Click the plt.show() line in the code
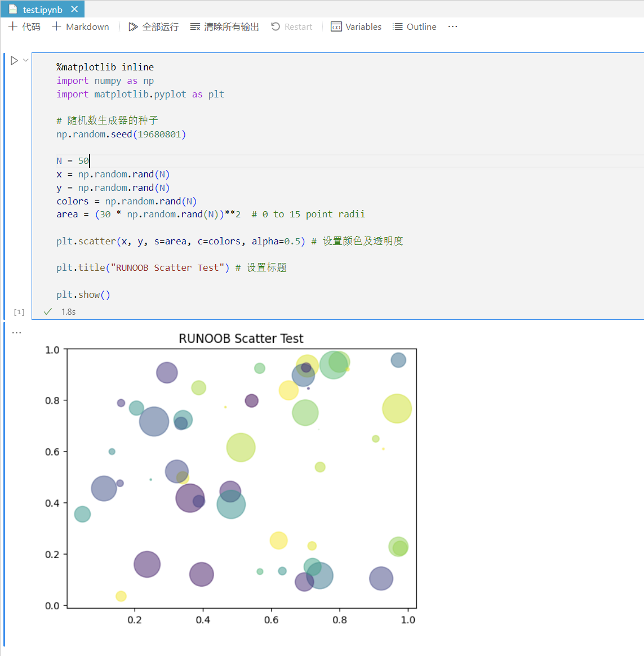 click(x=83, y=294)
